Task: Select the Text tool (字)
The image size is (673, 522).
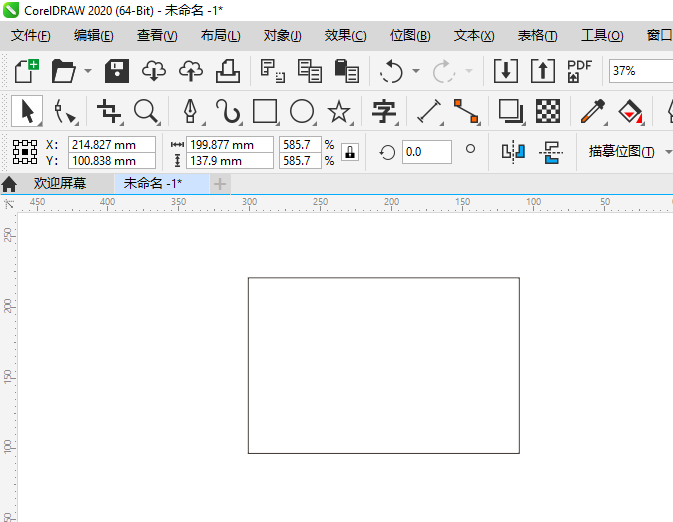Action: pyautogui.click(x=384, y=111)
